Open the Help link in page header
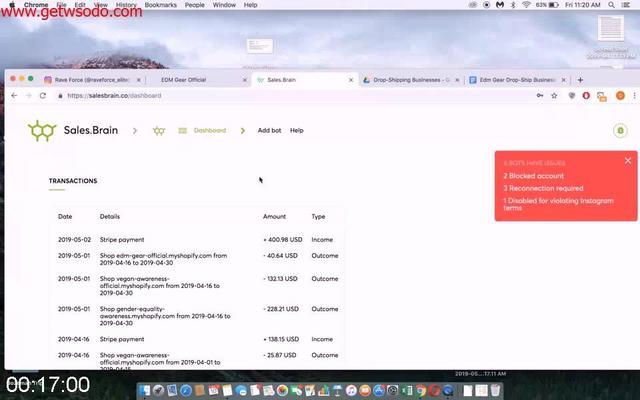This screenshot has width=640, height=400. coord(297,131)
